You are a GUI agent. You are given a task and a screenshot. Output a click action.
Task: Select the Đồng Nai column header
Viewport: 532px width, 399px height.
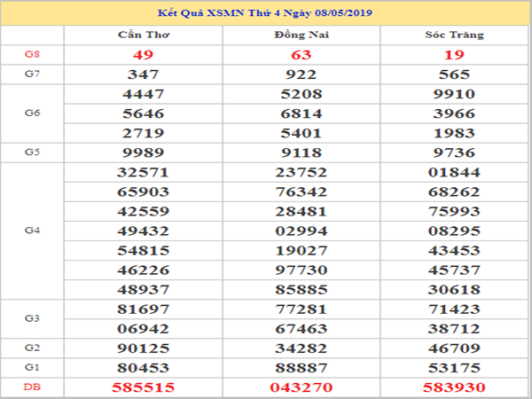coord(301,35)
